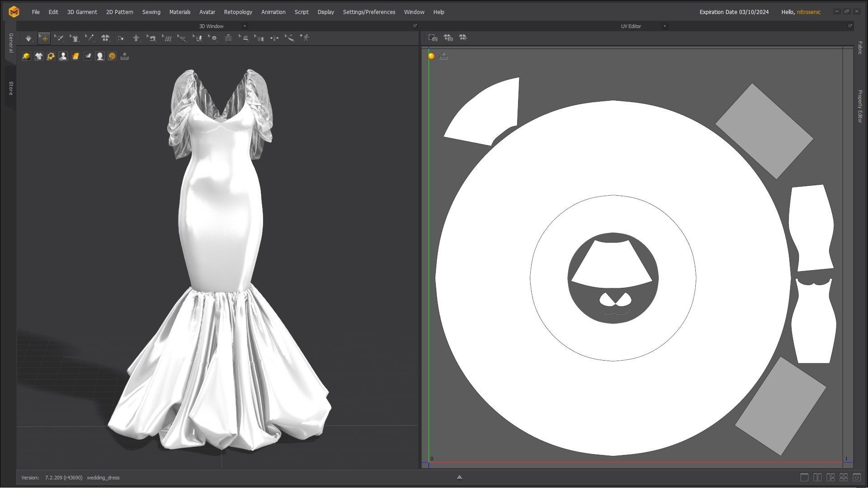868x488 pixels.
Task: Open the Settings/Preferences menu
Action: point(369,12)
